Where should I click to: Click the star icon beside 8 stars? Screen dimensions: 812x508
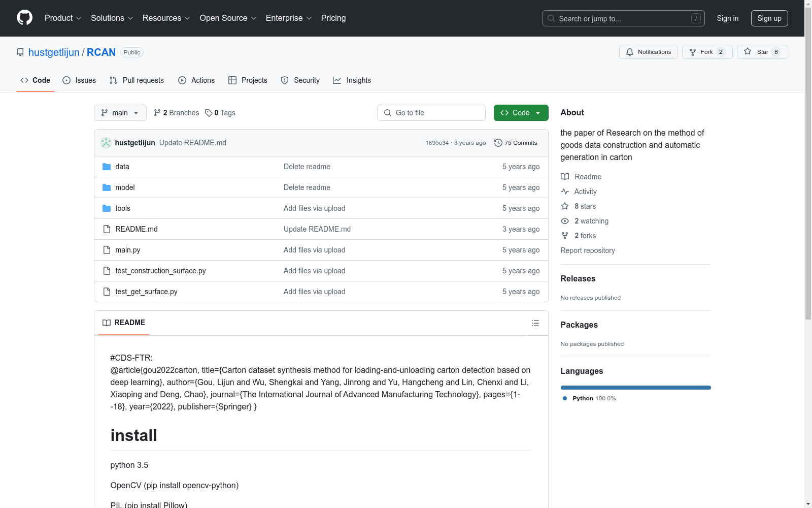(x=565, y=206)
